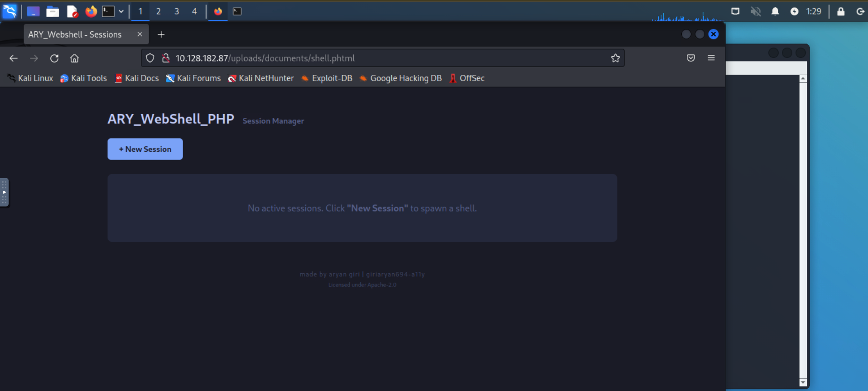Click the tracking protection shield icon

click(x=150, y=58)
